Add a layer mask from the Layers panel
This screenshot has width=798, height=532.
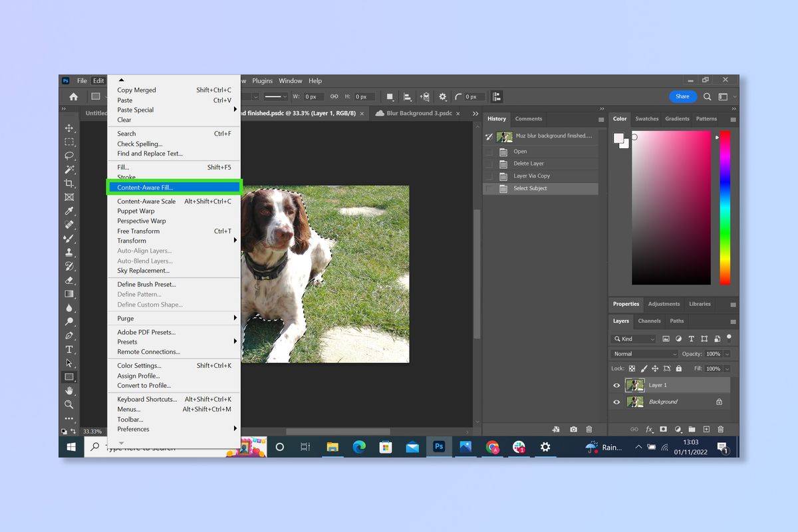(x=664, y=428)
